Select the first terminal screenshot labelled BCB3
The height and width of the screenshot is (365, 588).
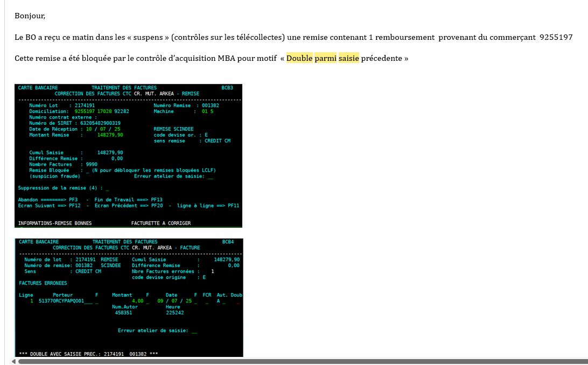click(x=128, y=156)
